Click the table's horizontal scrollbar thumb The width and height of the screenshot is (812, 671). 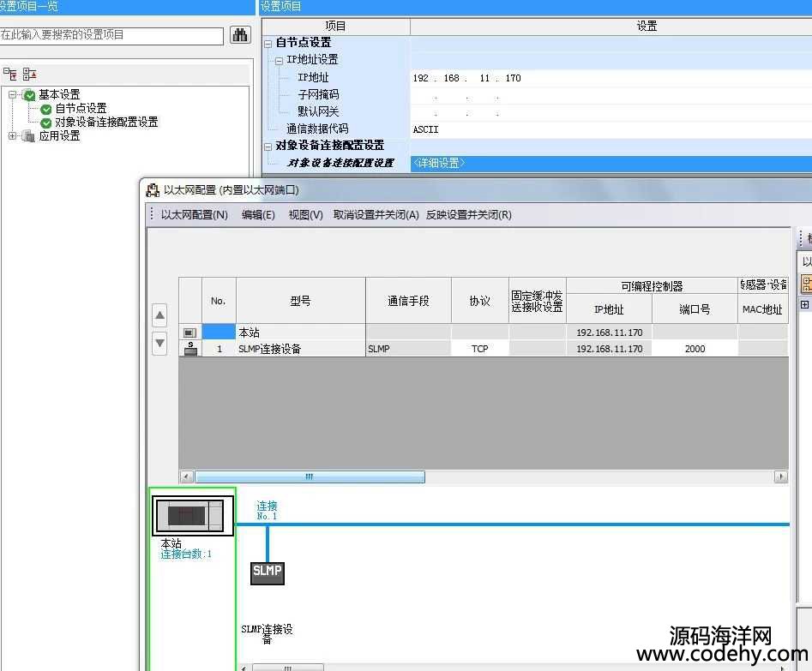tap(309, 477)
